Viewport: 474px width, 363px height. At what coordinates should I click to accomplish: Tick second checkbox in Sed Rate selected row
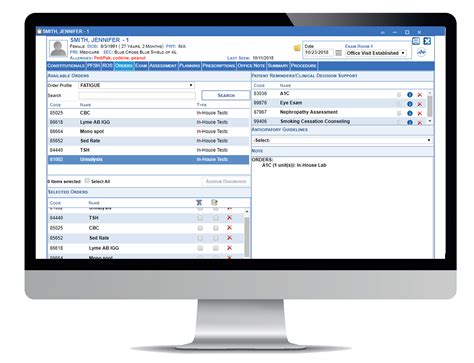coord(216,238)
